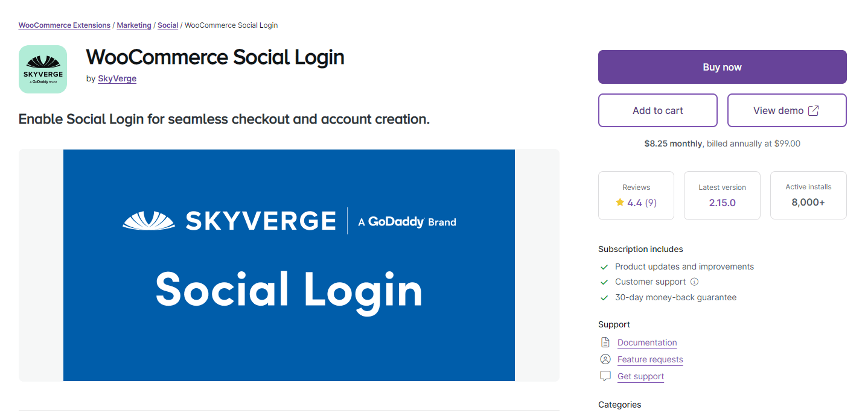Click the Active installs card
This screenshot has height=413, width=868.
808,195
